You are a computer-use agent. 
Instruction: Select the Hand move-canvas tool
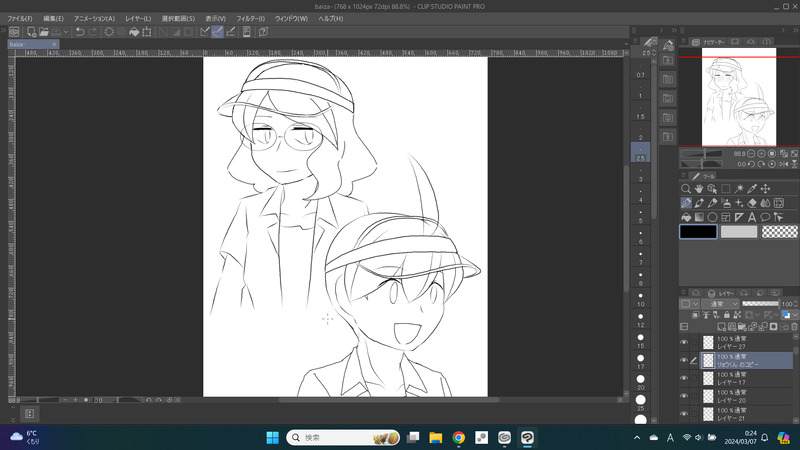pos(699,189)
